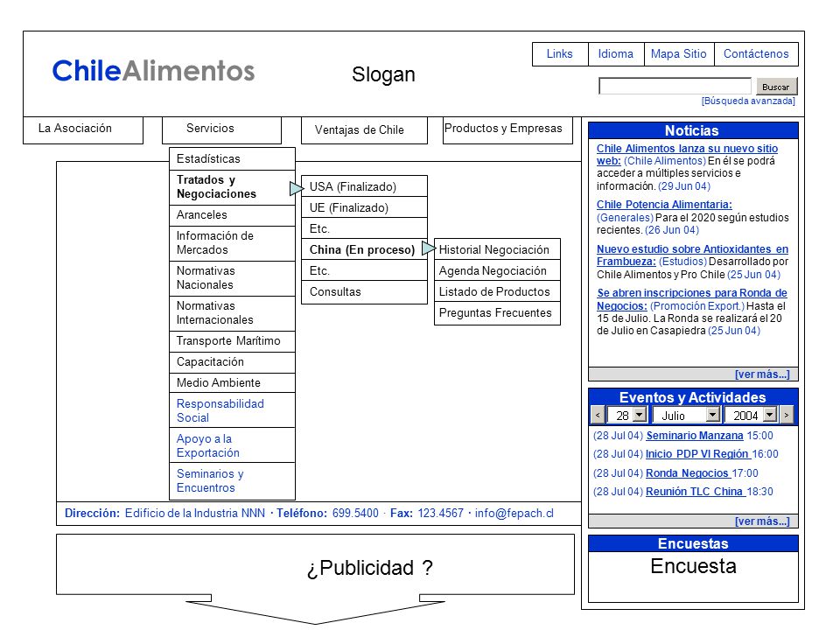Click ver más in the Eventos panel
840x630 pixels.
pos(762,521)
